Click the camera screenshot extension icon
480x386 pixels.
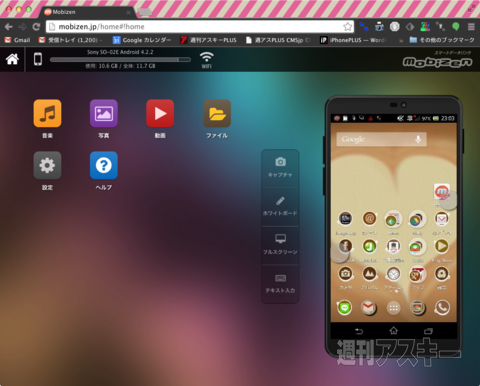click(x=379, y=26)
